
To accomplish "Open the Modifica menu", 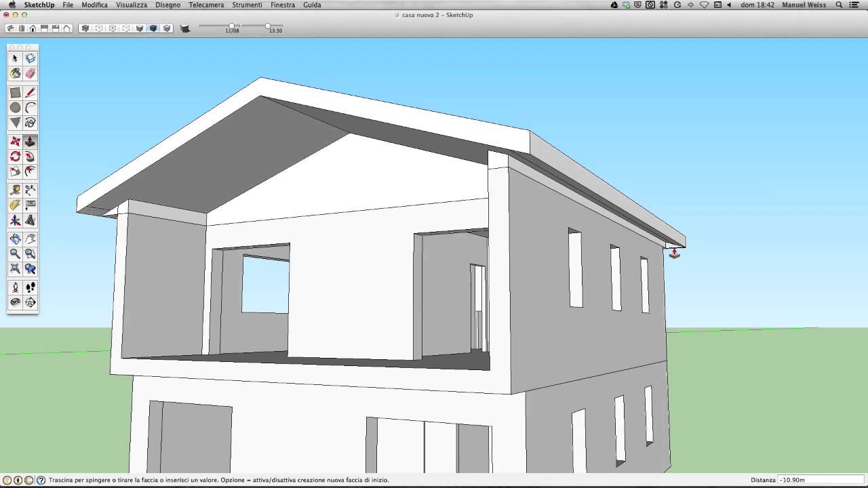I will [x=94, y=5].
